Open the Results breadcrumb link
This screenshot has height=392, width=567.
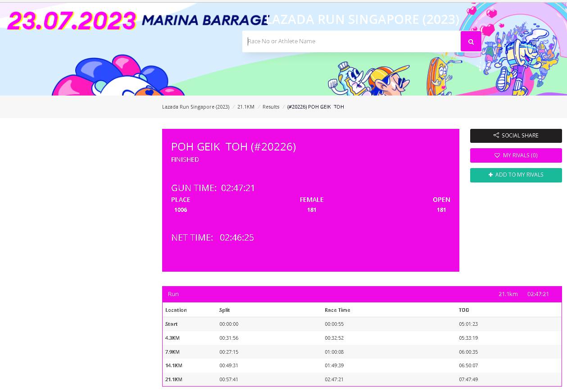tap(271, 107)
